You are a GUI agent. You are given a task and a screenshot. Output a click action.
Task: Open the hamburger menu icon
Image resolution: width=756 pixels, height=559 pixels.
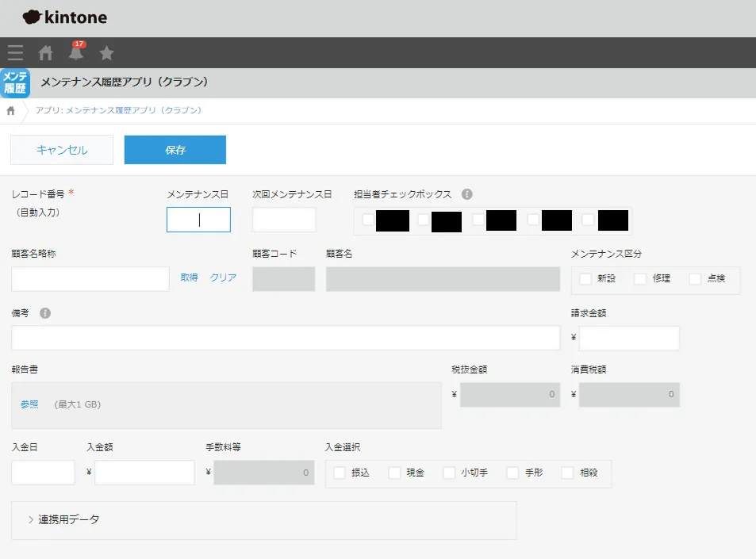pyautogui.click(x=15, y=53)
